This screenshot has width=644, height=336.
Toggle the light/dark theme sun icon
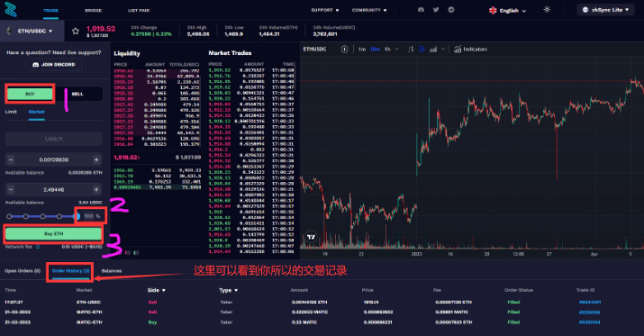pos(547,9)
